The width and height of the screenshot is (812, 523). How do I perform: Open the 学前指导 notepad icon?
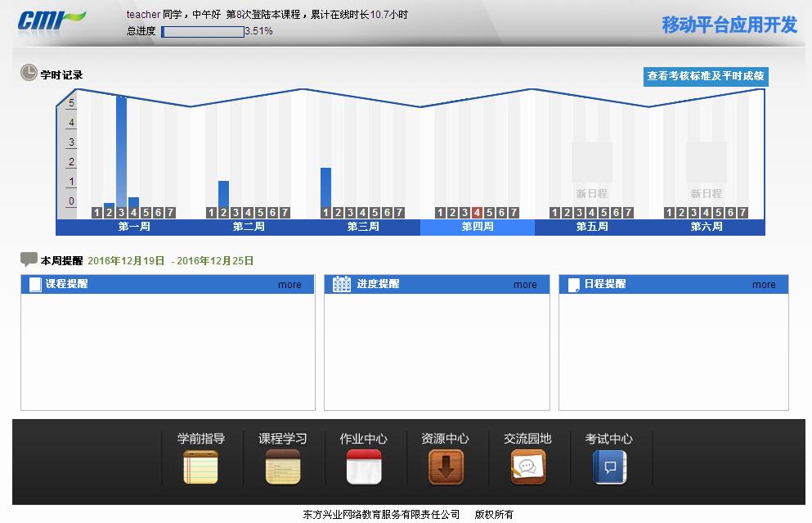pyautogui.click(x=200, y=467)
